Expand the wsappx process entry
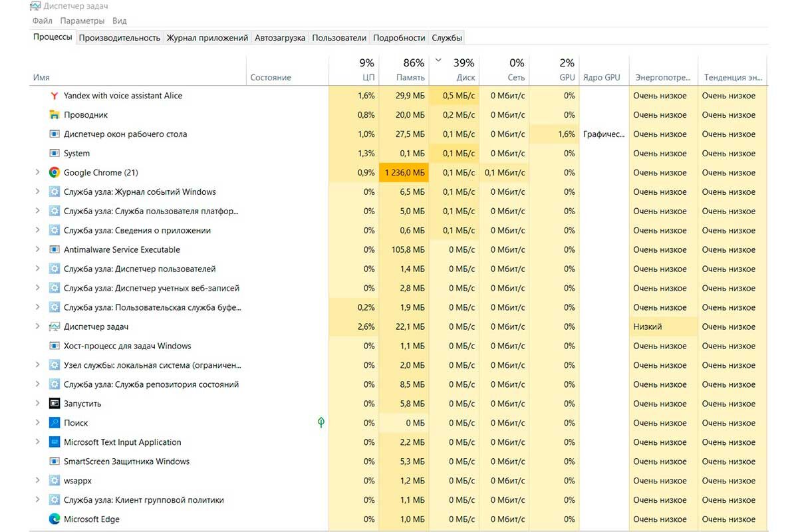The height and width of the screenshot is (532, 798). coord(38,480)
